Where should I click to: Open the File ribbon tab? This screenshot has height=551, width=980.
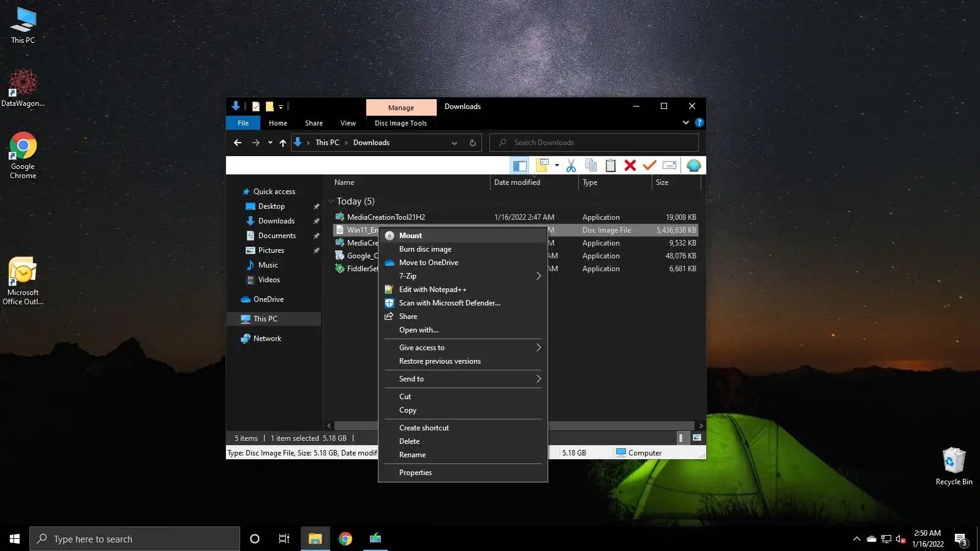click(x=243, y=123)
